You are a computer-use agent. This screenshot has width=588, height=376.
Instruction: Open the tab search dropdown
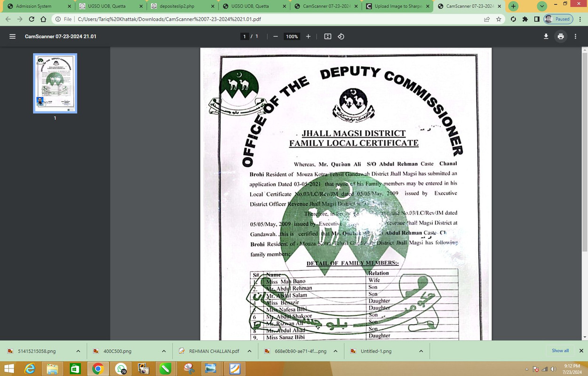coord(542,6)
